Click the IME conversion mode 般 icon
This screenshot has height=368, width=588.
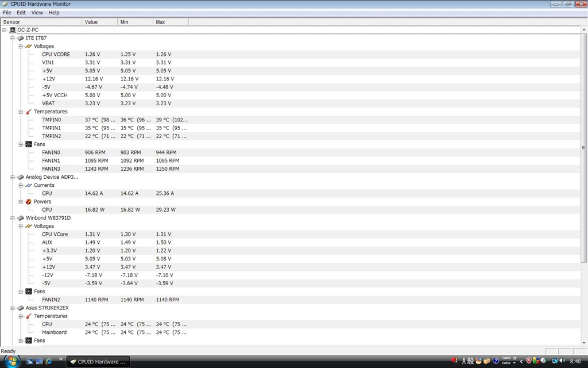tap(471, 361)
